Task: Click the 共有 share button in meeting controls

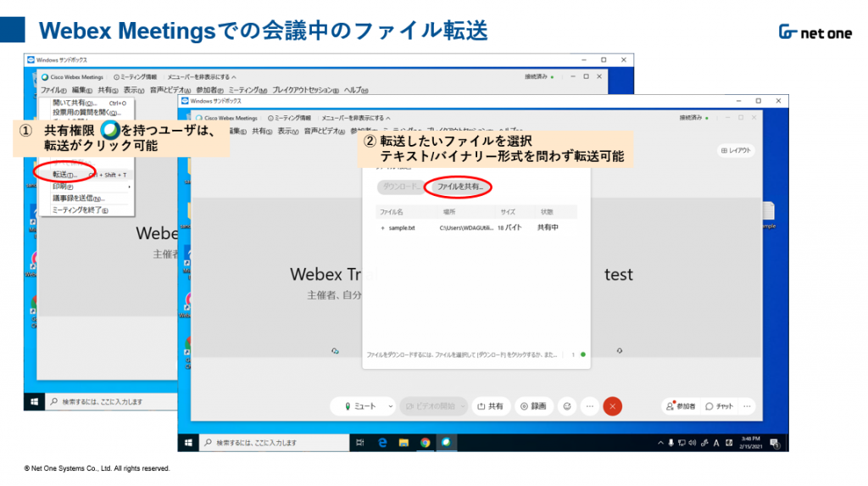Action: pyautogui.click(x=491, y=406)
